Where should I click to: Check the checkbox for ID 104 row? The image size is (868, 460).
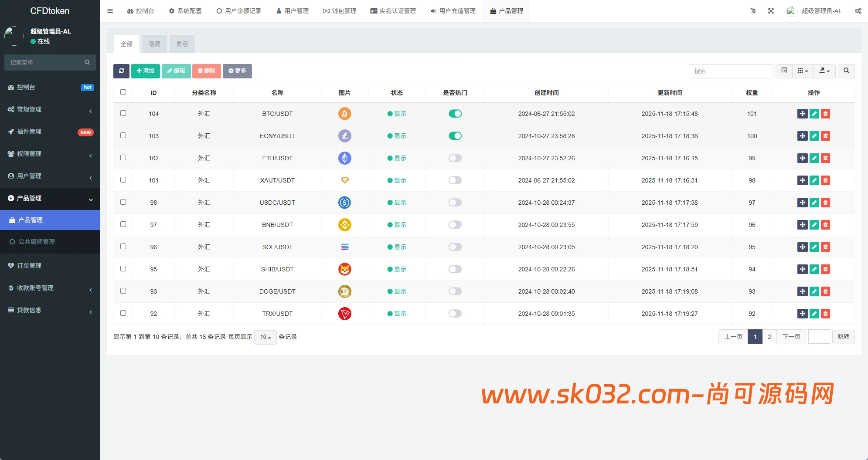(123, 113)
